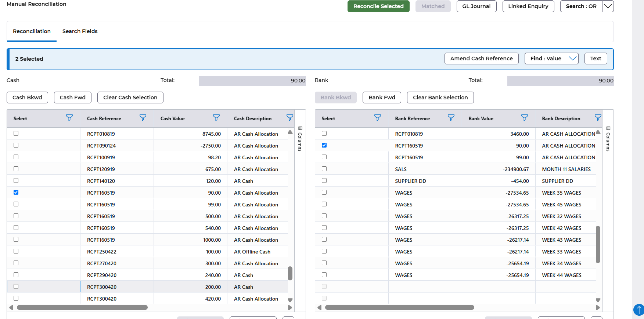Open the Bank Reference column filter

(451, 118)
